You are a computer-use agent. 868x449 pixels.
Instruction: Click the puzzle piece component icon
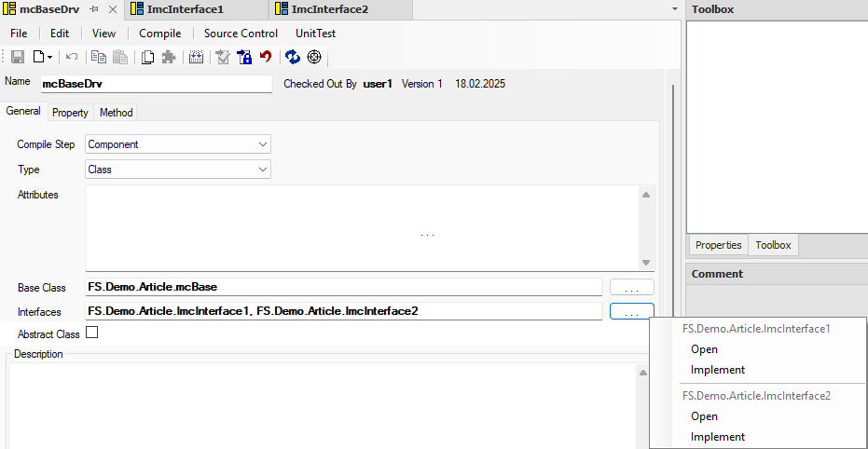click(168, 57)
